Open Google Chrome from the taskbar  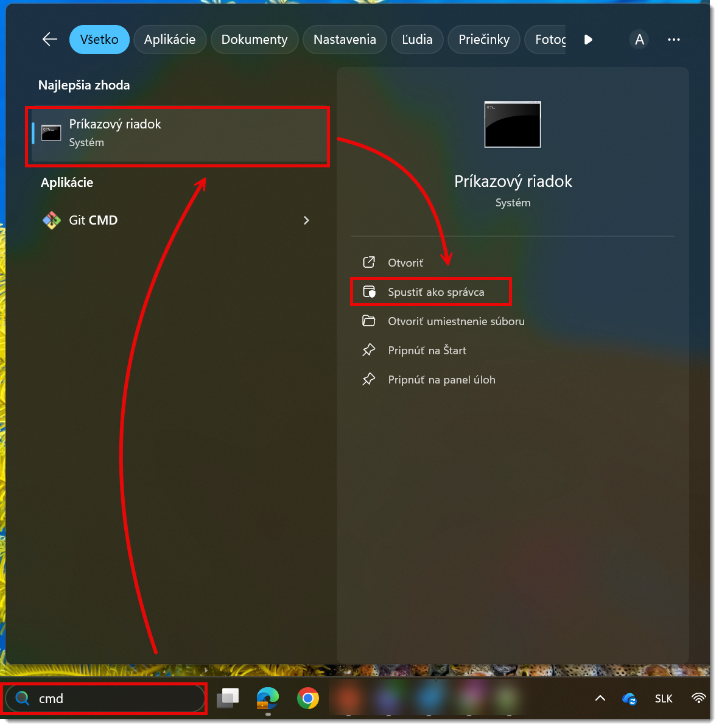pyautogui.click(x=308, y=698)
